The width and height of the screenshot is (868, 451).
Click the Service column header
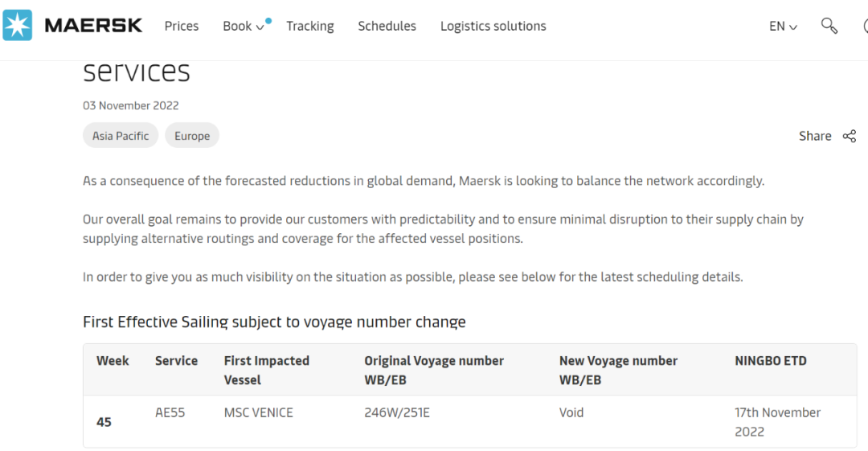176,361
